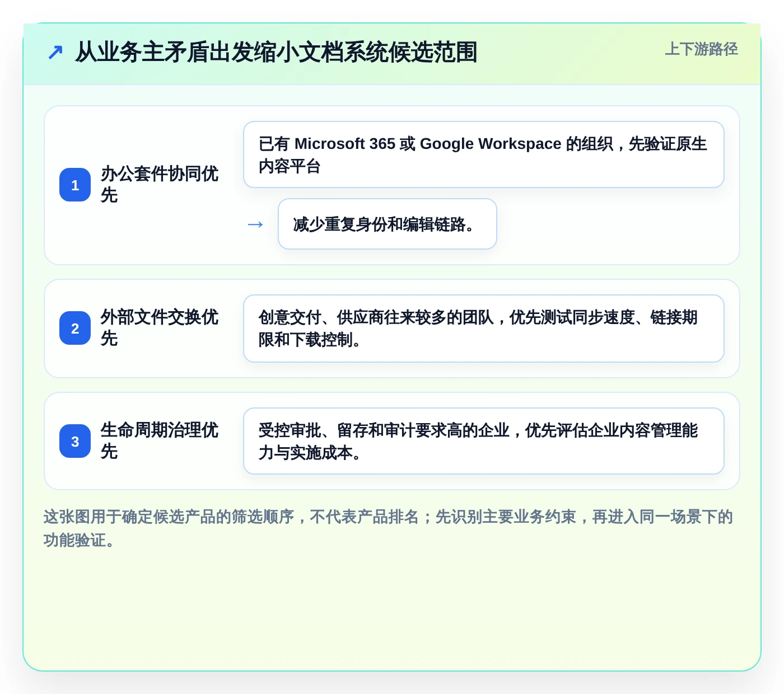Select the 生命周期治理优先 heading

click(160, 441)
